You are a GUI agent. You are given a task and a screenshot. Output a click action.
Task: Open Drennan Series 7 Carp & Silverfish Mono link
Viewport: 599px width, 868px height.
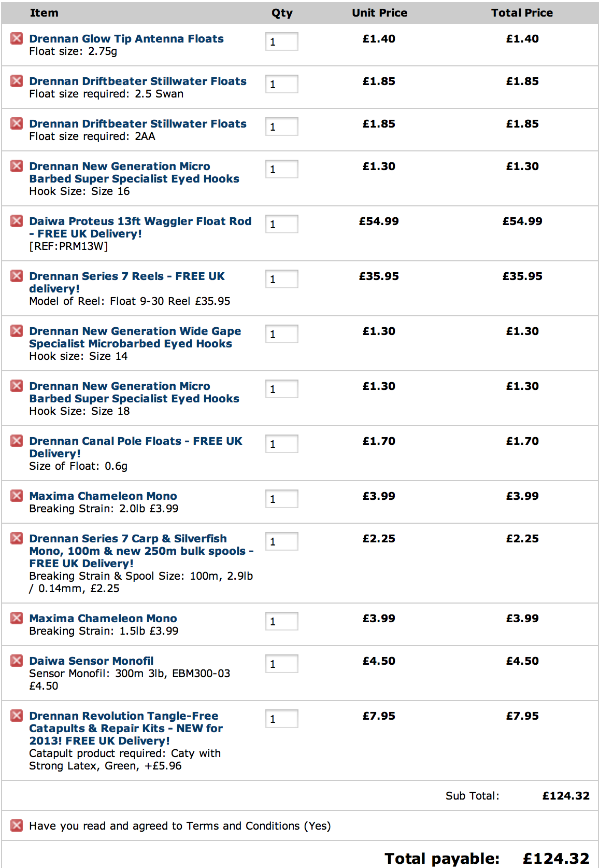point(141,551)
